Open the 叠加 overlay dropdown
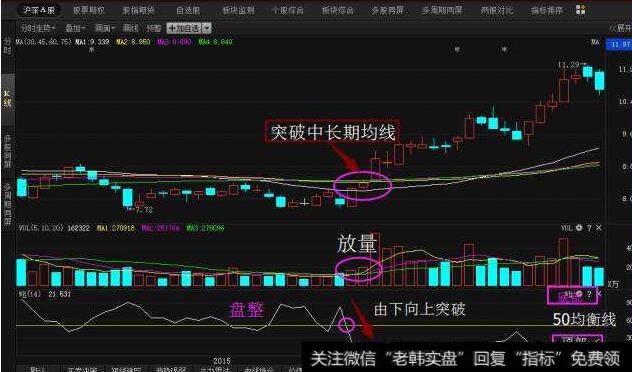Image resolution: width=632 pixels, height=372 pixels. tap(75, 28)
